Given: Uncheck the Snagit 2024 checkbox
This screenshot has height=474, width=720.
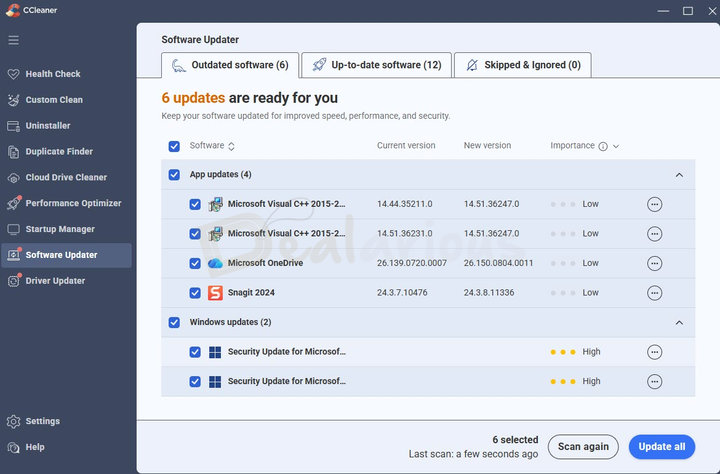Looking at the screenshot, I should point(195,293).
